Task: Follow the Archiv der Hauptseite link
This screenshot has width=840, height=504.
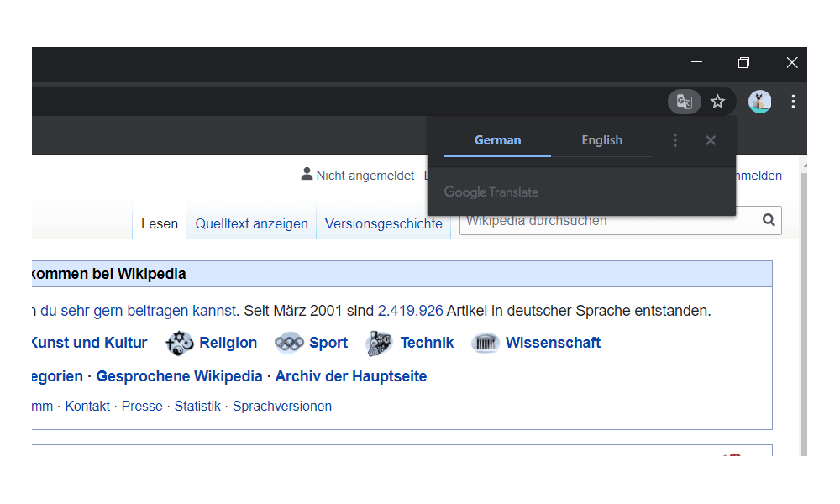Action: (x=350, y=376)
